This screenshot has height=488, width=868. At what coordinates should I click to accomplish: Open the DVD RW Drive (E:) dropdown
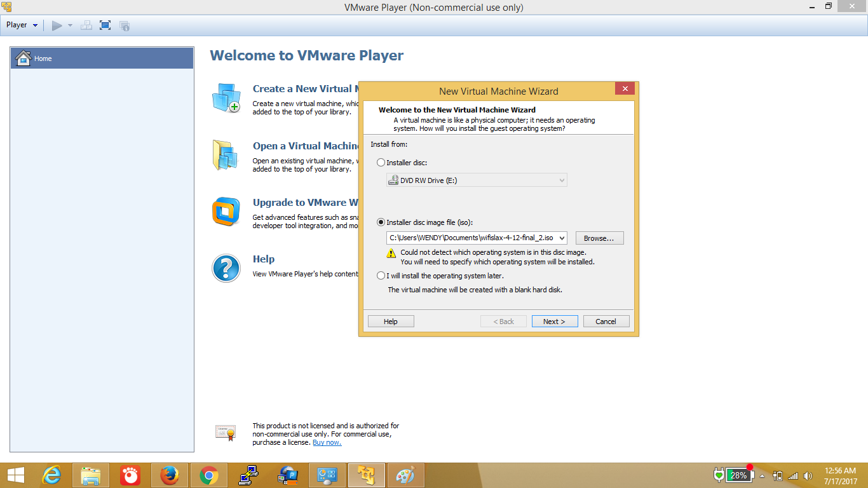click(477, 180)
